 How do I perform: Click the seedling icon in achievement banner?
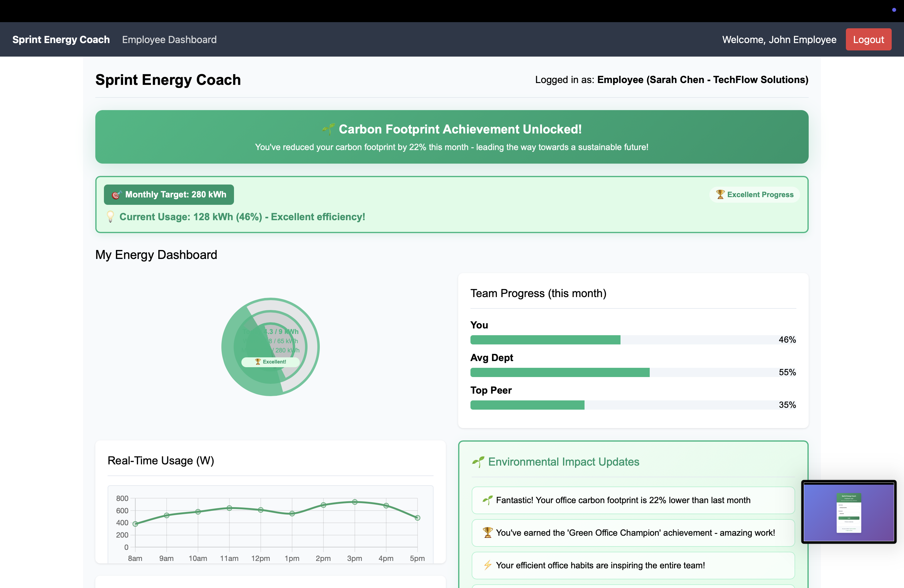(329, 129)
